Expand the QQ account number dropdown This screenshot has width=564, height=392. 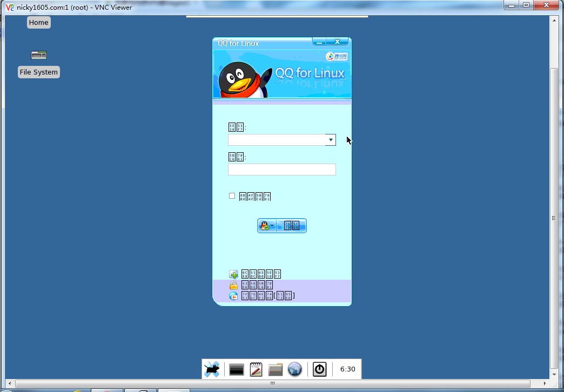[x=330, y=140]
